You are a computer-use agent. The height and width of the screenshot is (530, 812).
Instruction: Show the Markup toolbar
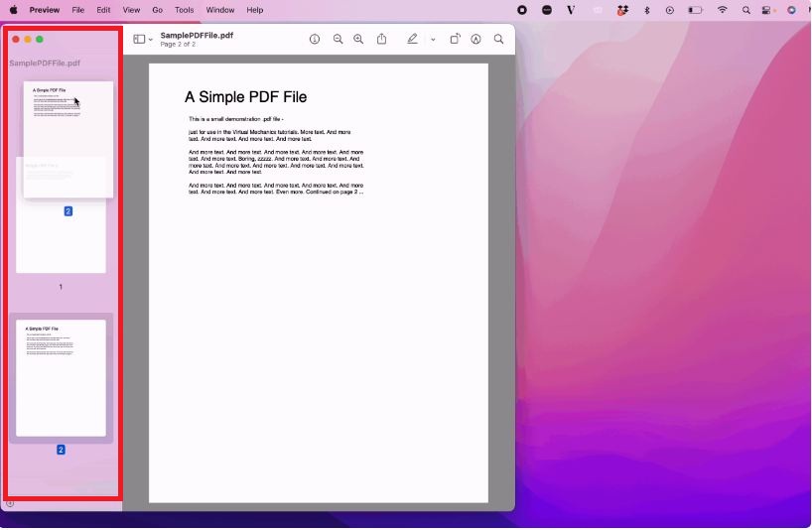(475, 40)
